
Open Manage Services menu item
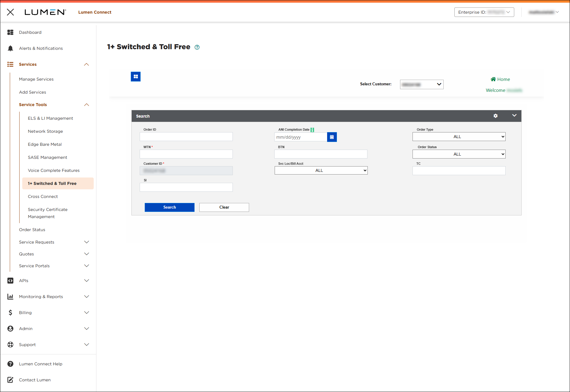point(36,79)
